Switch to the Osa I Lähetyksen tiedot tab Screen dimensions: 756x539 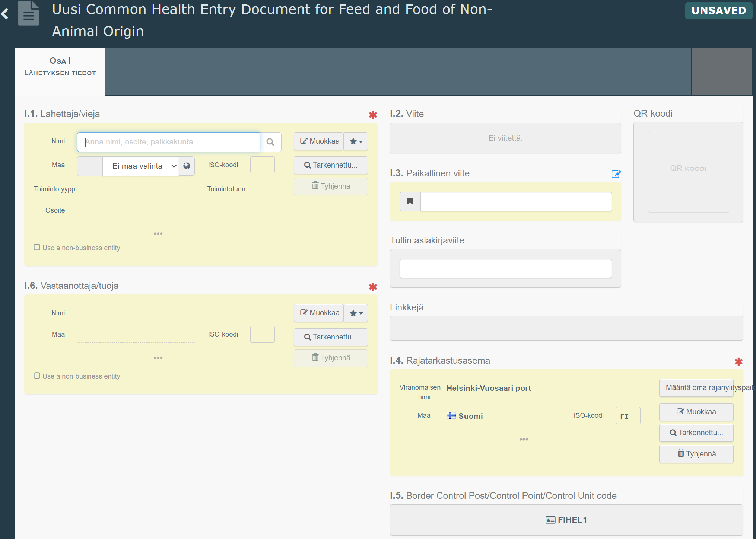pos(60,67)
